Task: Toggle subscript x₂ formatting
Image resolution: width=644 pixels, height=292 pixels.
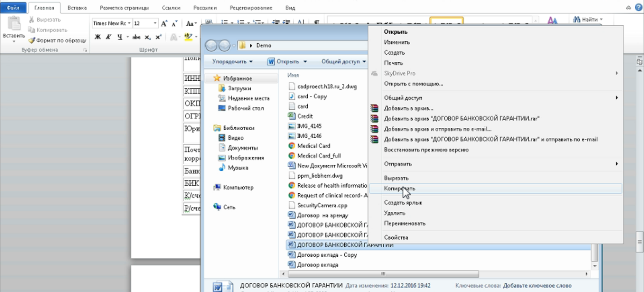Action: pos(147,37)
